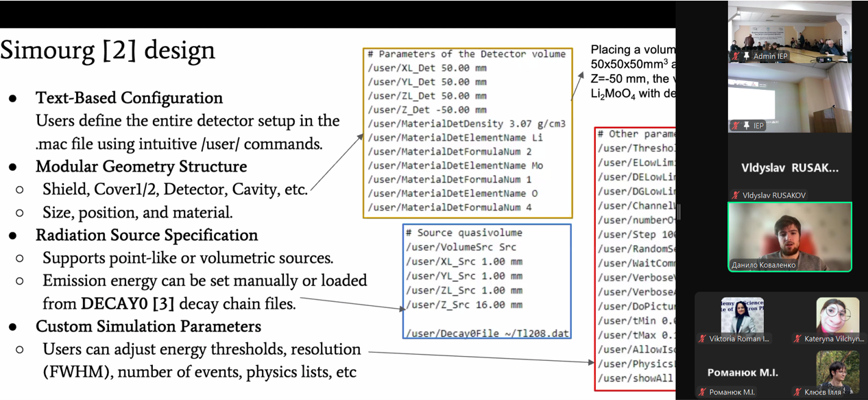This screenshot has height=400, width=868.
Task: Click the '/user/ZL_Src 1.00 mm' line
Action: click(x=463, y=290)
